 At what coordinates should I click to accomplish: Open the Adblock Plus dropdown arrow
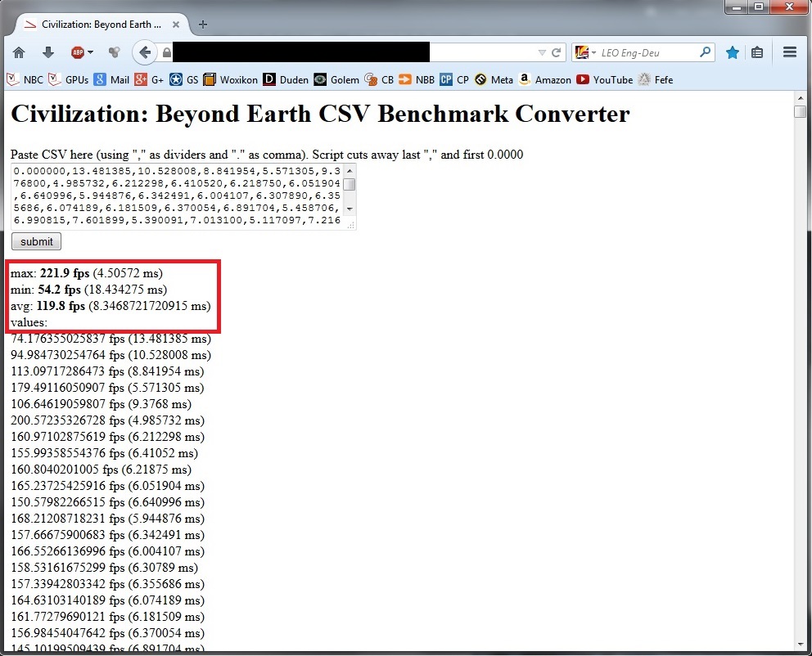coord(91,52)
